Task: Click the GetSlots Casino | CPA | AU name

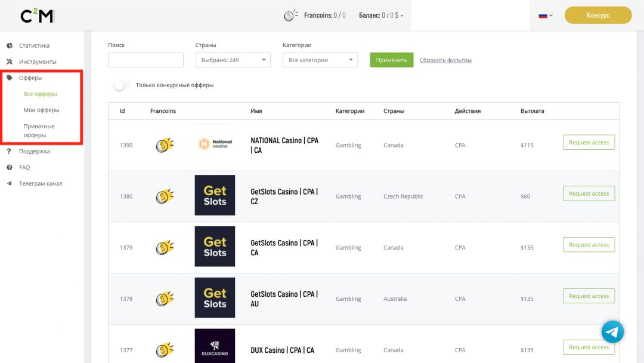Action: (284, 299)
